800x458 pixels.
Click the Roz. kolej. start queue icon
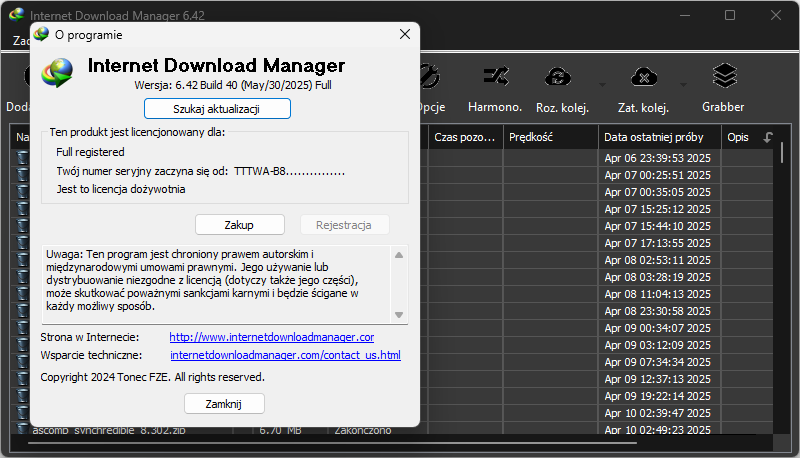pos(557,78)
